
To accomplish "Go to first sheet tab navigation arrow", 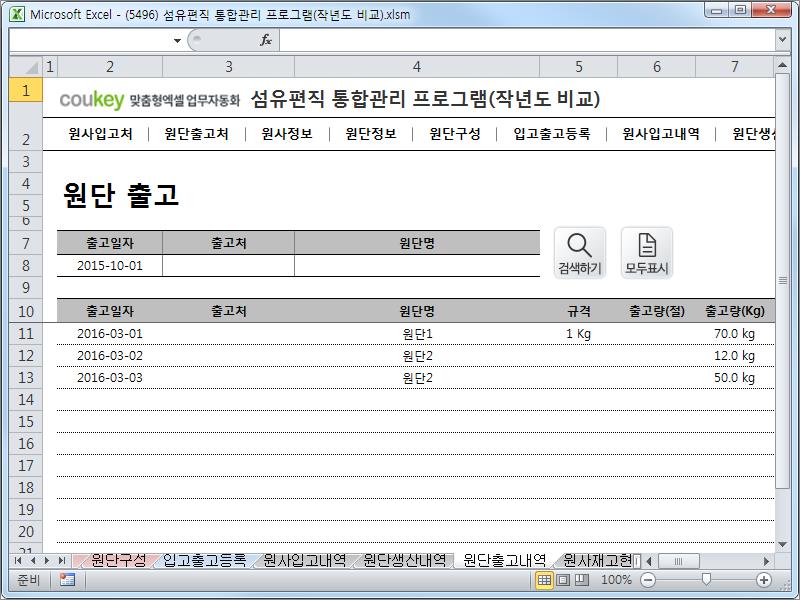I will [18, 561].
